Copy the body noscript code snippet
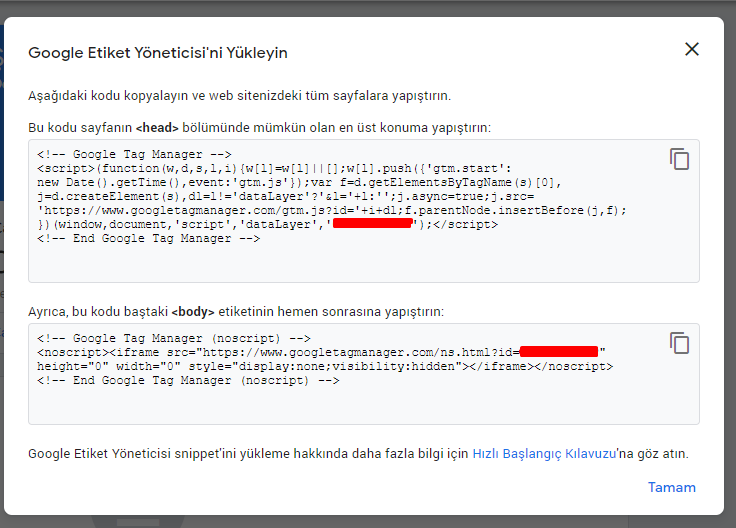 679,343
